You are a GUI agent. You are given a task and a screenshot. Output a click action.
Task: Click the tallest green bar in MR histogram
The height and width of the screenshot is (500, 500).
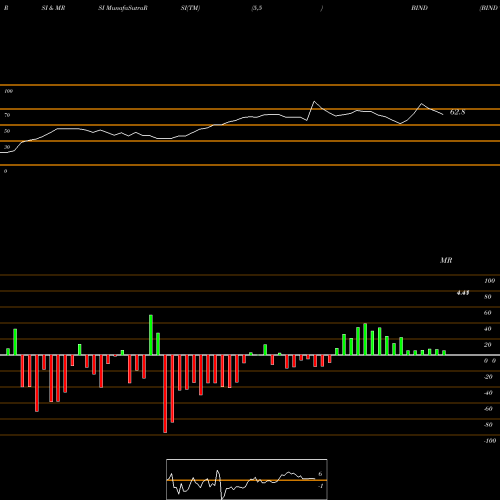pyautogui.click(x=151, y=335)
